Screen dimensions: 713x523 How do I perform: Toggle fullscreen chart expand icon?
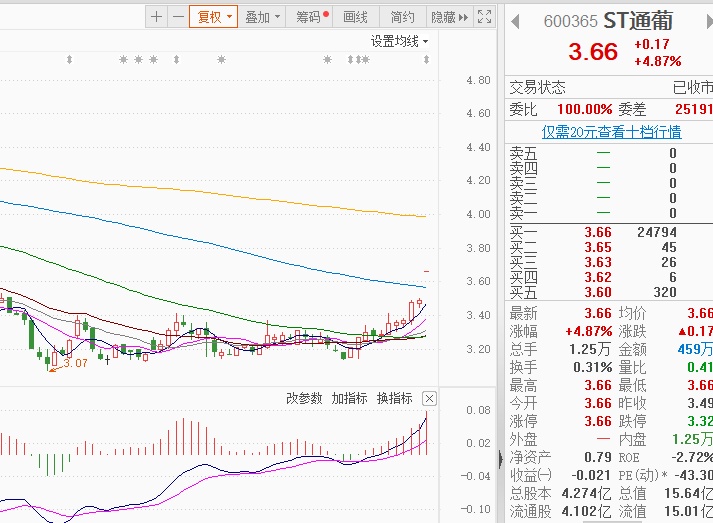(484, 17)
